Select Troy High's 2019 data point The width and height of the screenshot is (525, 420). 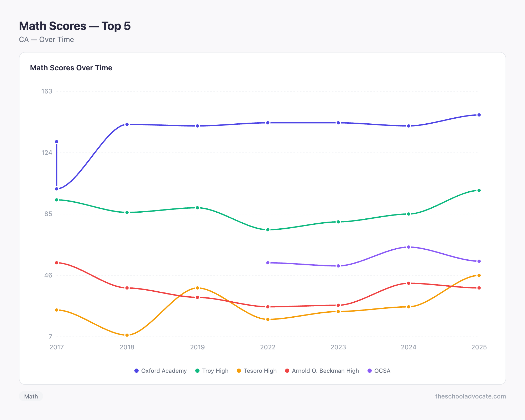(x=197, y=208)
